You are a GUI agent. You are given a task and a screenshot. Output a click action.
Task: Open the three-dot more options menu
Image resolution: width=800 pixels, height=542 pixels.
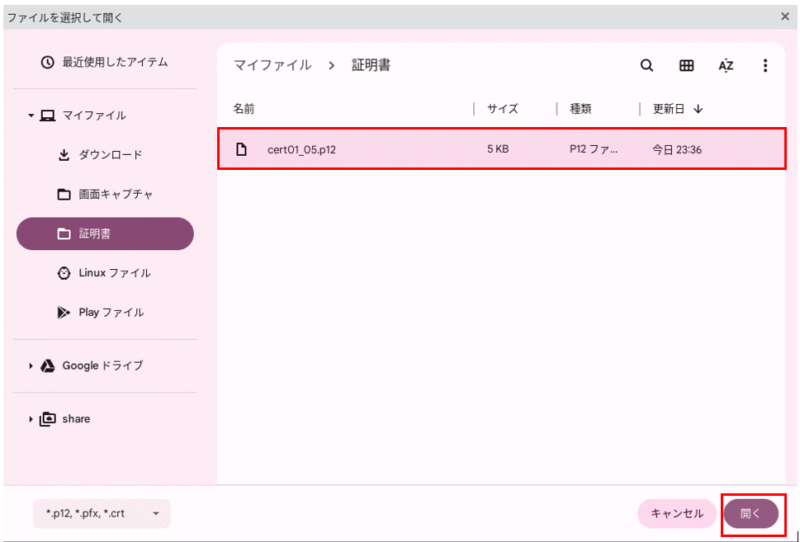tap(765, 66)
